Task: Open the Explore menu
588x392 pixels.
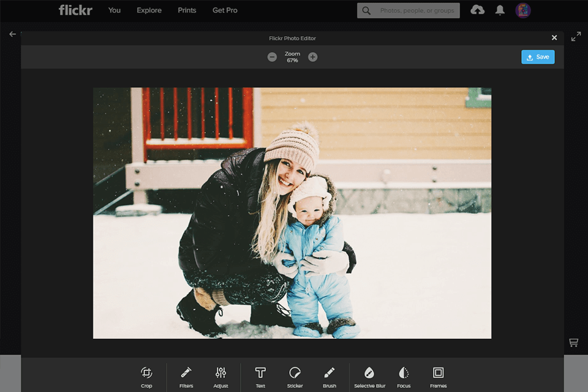Action: point(149,10)
